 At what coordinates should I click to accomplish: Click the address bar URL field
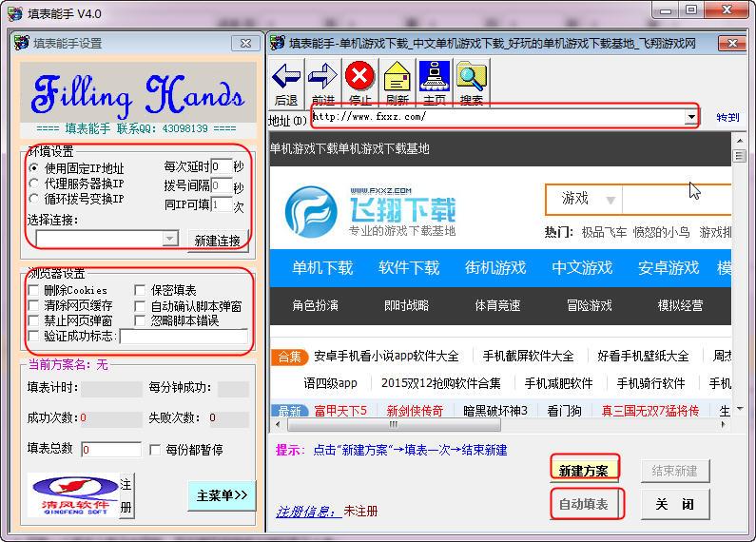pos(498,117)
